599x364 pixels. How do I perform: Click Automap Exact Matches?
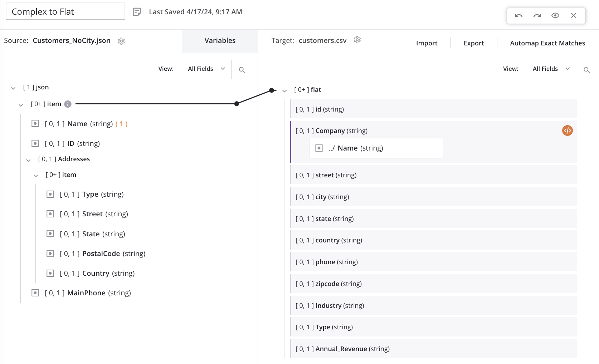tap(547, 43)
